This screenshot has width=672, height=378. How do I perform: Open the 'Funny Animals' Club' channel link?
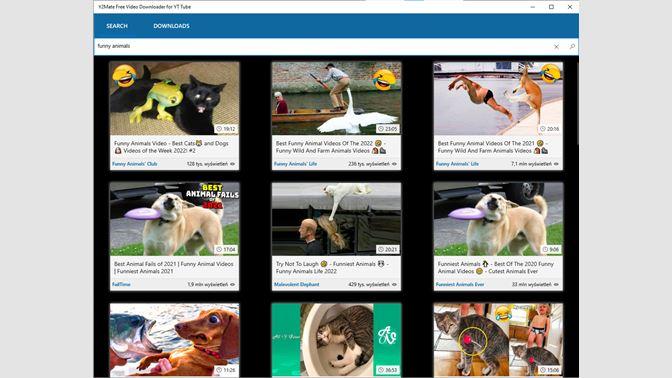tap(135, 164)
